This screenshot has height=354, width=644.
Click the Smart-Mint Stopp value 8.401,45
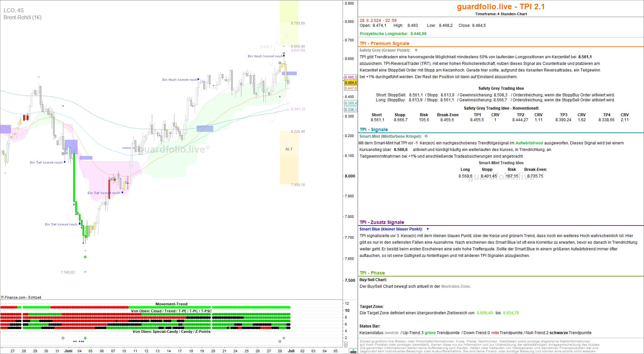489,176
